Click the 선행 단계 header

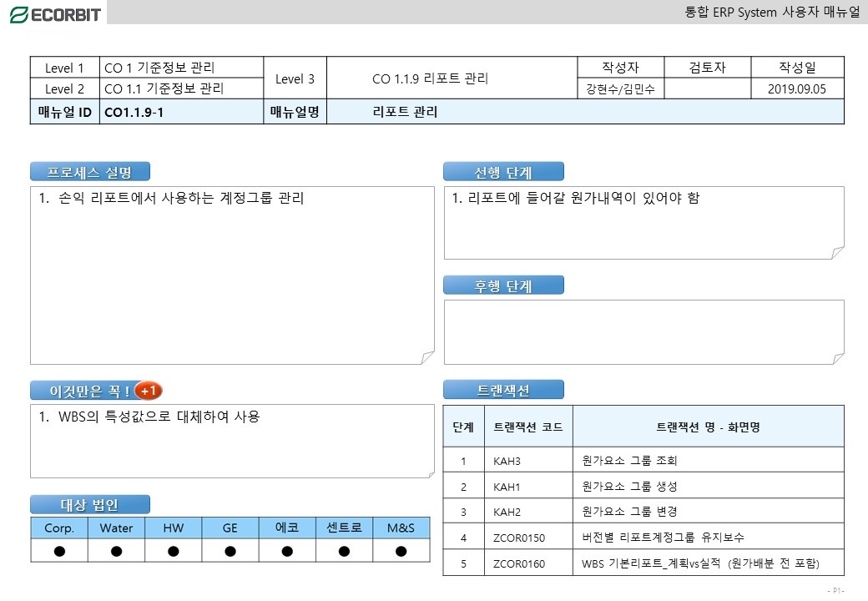tap(503, 172)
